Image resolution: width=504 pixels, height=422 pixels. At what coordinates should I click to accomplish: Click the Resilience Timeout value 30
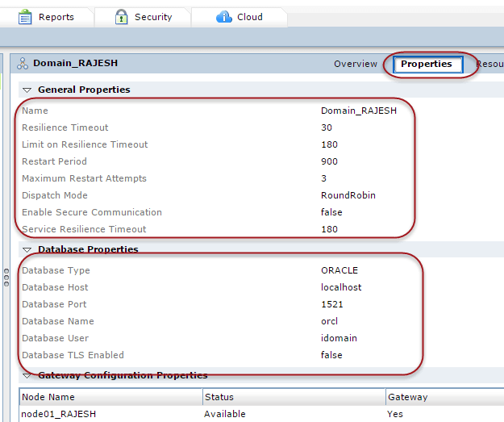pyautogui.click(x=327, y=127)
